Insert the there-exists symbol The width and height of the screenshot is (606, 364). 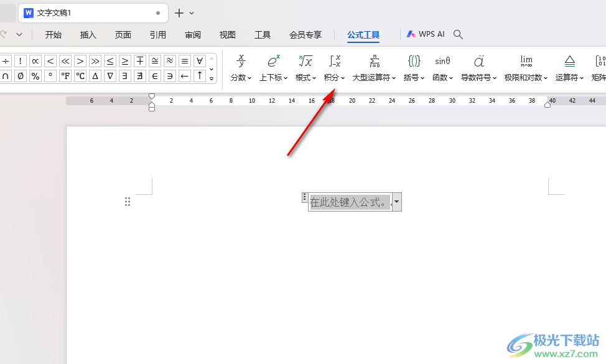[x=125, y=76]
